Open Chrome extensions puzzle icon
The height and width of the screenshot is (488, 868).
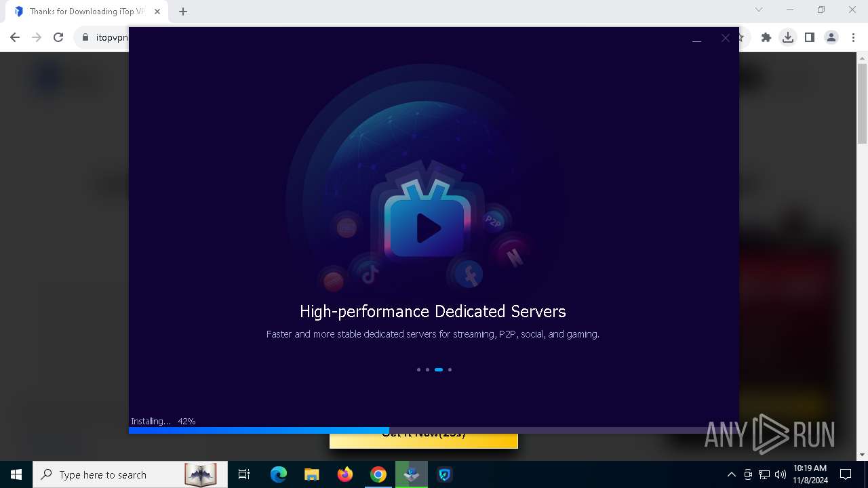tap(766, 37)
